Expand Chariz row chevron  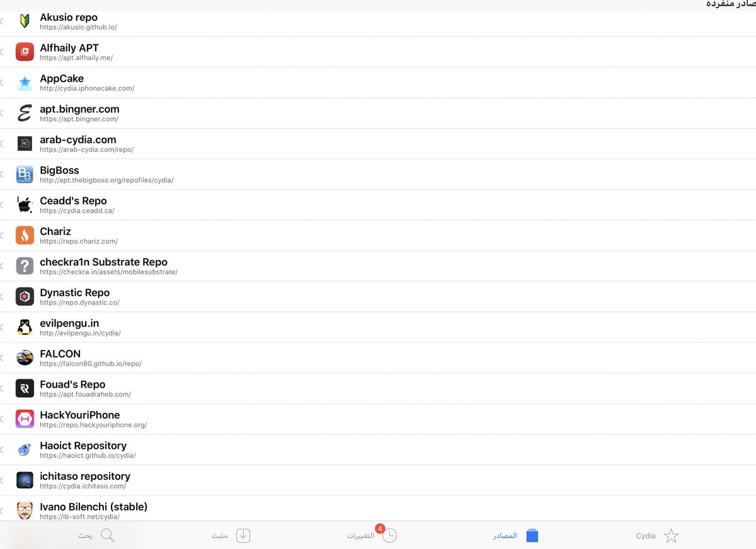(2, 235)
